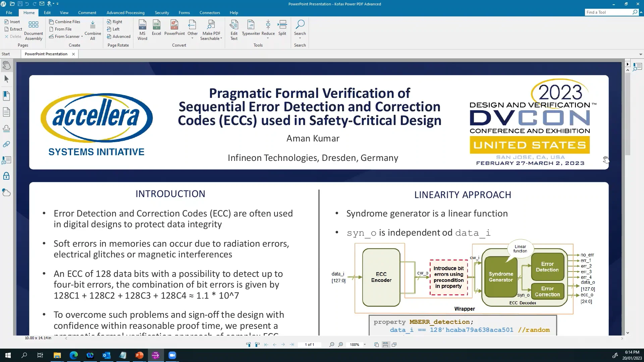Jump to the last page arrow
The height and width of the screenshot is (362, 644).
pos(292,344)
